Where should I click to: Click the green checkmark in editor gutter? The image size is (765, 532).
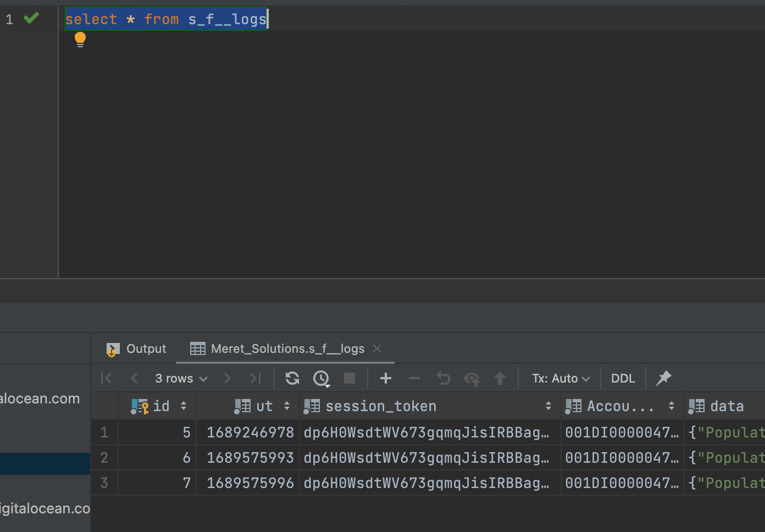pyautogui.click(x=31, y=19)
